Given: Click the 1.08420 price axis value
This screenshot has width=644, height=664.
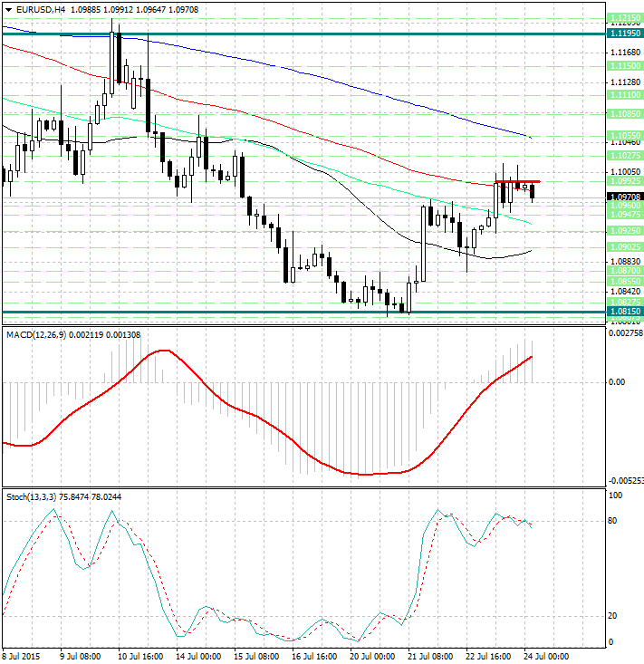Looking at the screenshot, I should click(x=625, y=292).
